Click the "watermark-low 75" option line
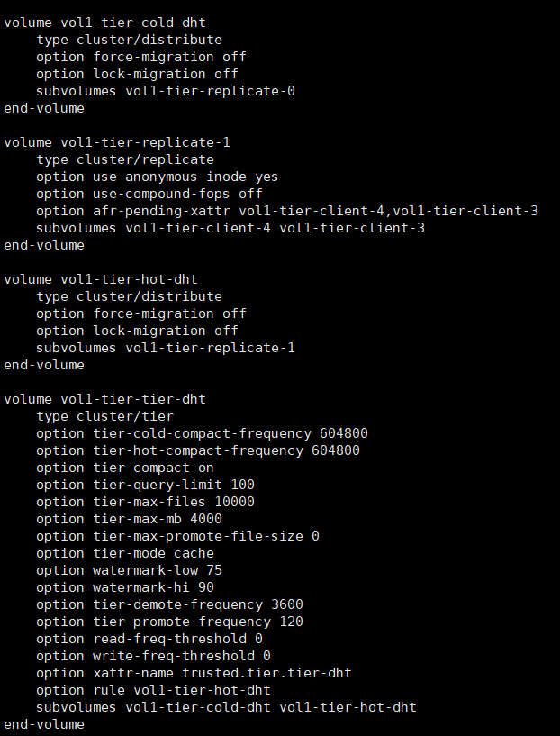Image resolution: width=560 pixels, height=736 pixels. 129,570
